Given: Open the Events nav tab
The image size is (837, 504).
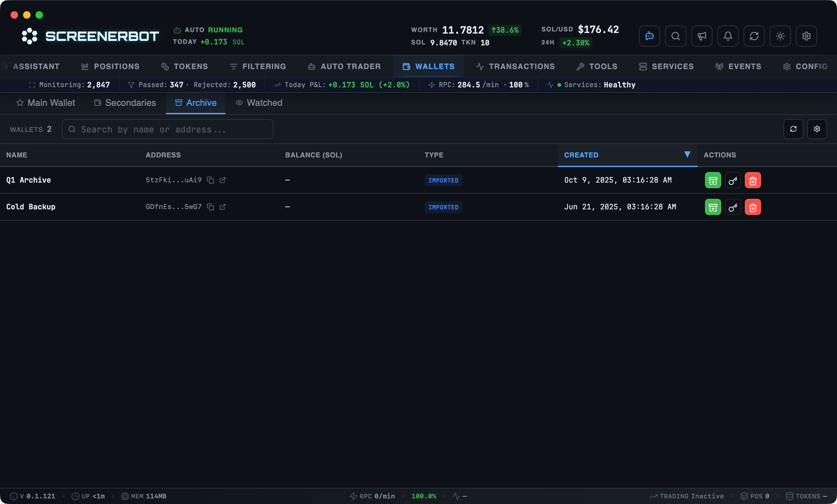Looking at the screenshot, I should coord(738,67).
